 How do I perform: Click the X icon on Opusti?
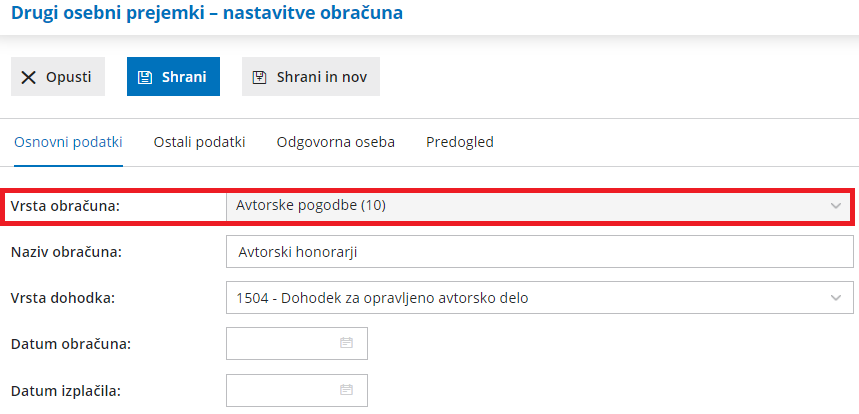pos(28,77)
